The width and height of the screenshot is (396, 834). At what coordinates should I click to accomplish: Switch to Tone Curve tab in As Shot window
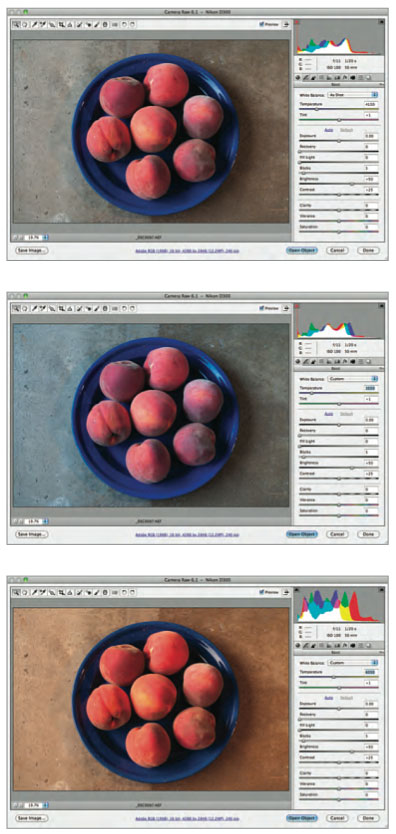[x=306, y=78]
